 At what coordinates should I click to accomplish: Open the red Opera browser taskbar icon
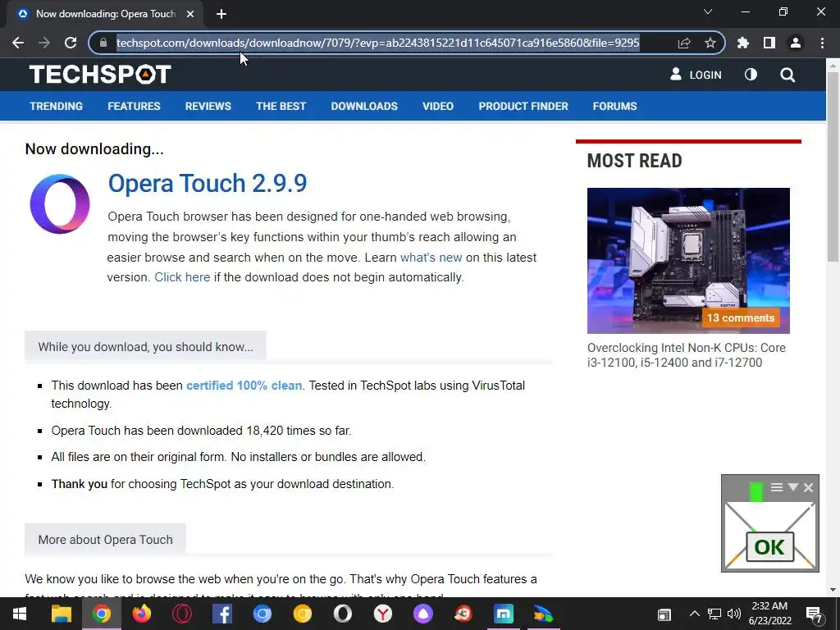pos(181,614)
